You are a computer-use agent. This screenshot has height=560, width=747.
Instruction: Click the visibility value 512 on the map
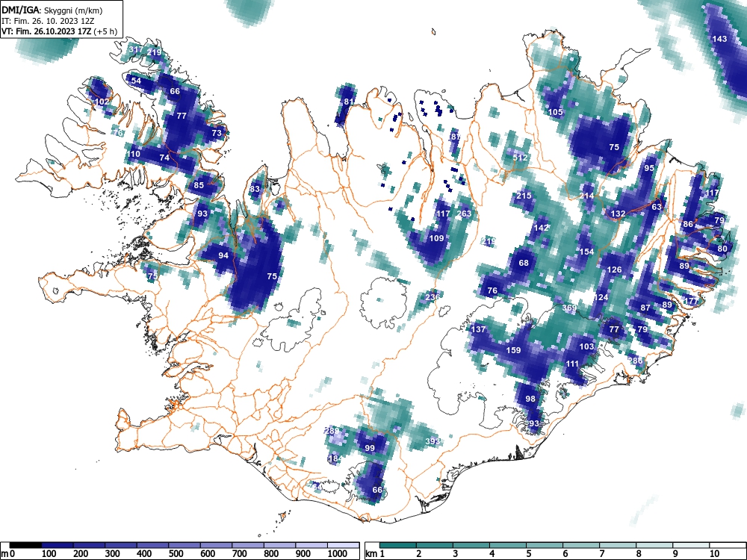pos(520,158)
